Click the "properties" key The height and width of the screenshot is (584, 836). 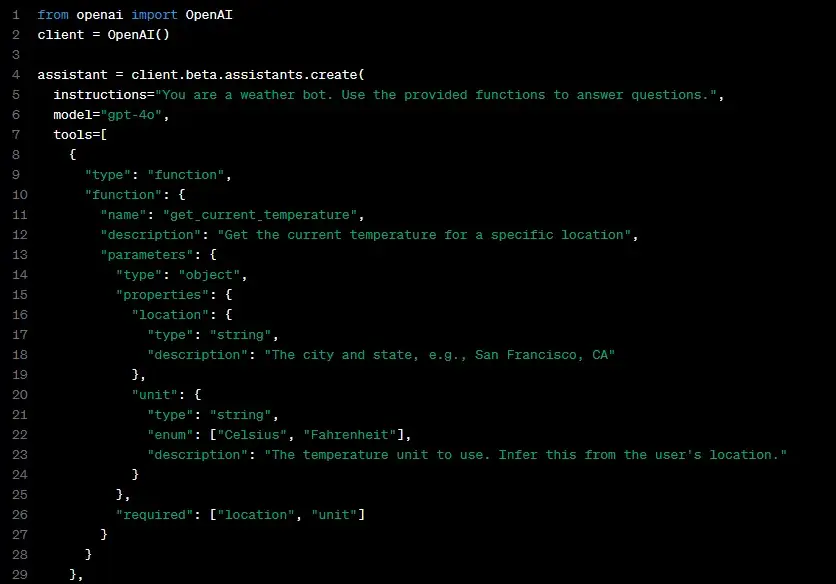162,295
